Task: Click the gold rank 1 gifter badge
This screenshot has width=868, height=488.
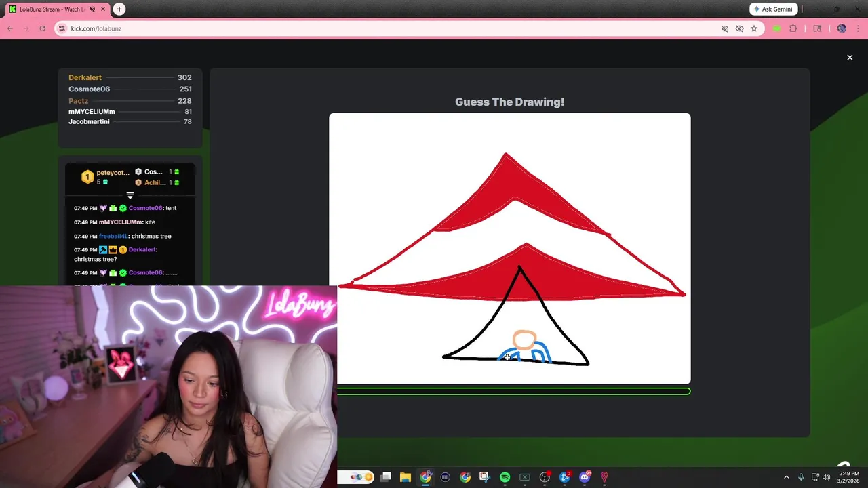Action: click(x=87, y=177)
